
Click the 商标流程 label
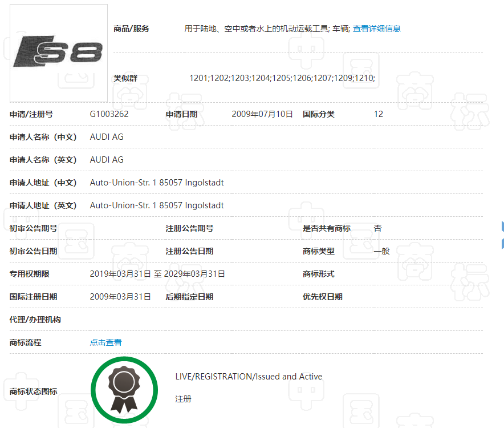(x=26, y=342)
